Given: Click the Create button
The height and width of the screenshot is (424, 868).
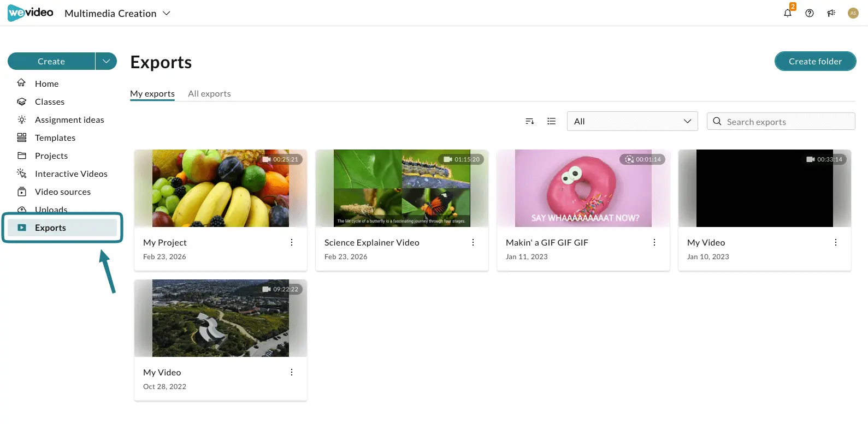Looking at the screenshot, I should tap(51, 61).
